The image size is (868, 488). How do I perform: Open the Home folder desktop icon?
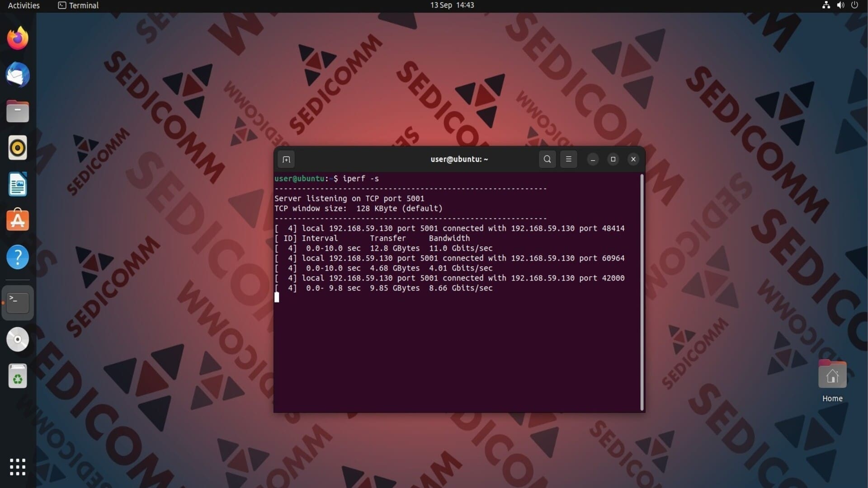click(x=832, y=381)
